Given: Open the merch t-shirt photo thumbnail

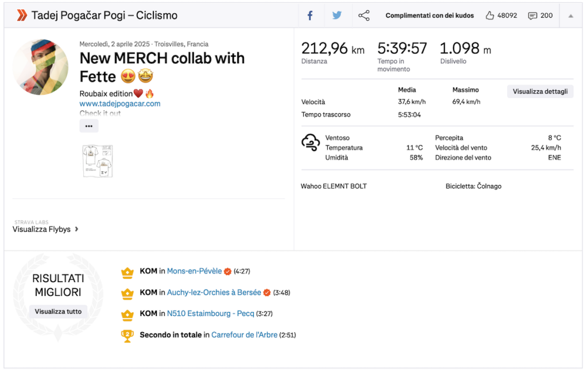Looking at the screenshot, I should 98,160.
